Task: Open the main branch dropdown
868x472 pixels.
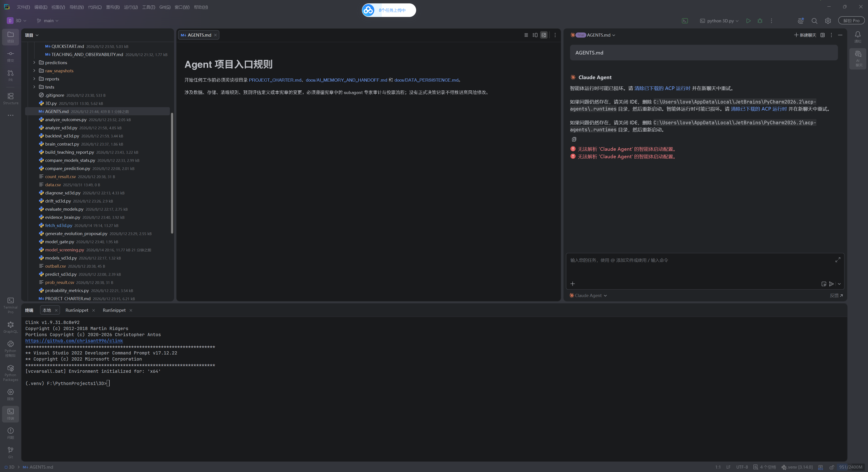Action: tap(47, 21)
